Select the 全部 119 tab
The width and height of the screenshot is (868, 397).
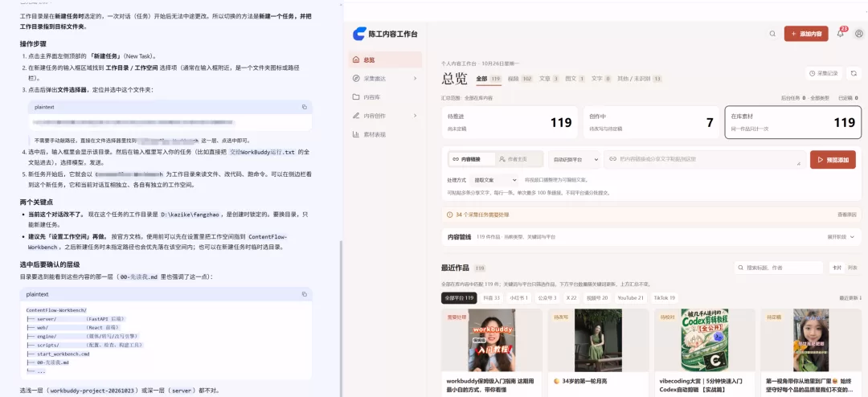click(489, 79)
